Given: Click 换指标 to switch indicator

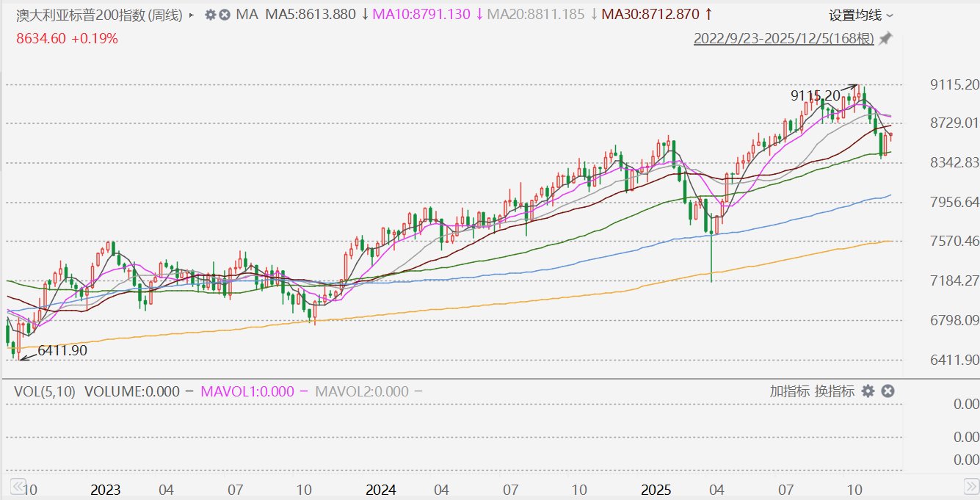Looking at the screenshot, I should click(835, 391).
